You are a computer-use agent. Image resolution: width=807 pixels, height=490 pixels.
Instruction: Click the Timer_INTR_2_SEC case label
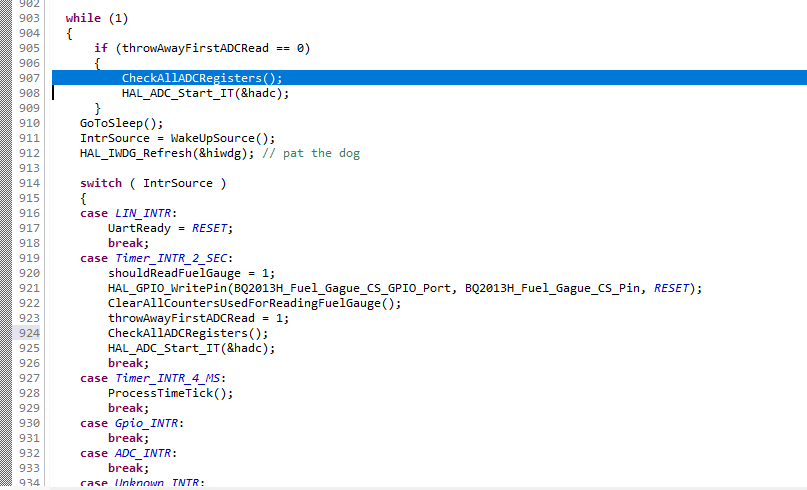pyautogui.click(x=173, y=258)
